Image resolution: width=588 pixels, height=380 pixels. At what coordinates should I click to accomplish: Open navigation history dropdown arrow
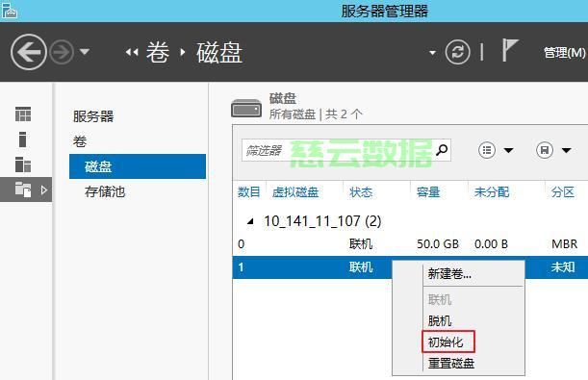[85, 52]
